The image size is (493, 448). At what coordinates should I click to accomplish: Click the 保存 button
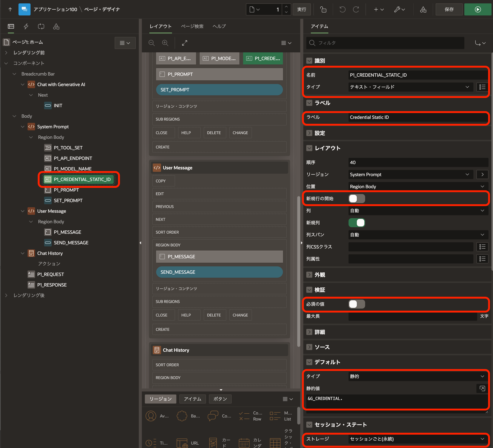(x=449, y=9)
